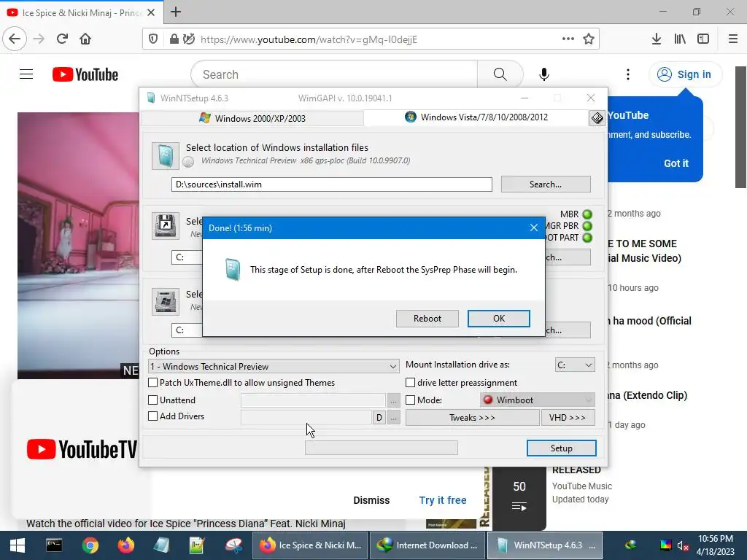Switch to Windows 2000/XP/2003 tab
The height and width of the screenshot is (560, 747).
(252, 118)
